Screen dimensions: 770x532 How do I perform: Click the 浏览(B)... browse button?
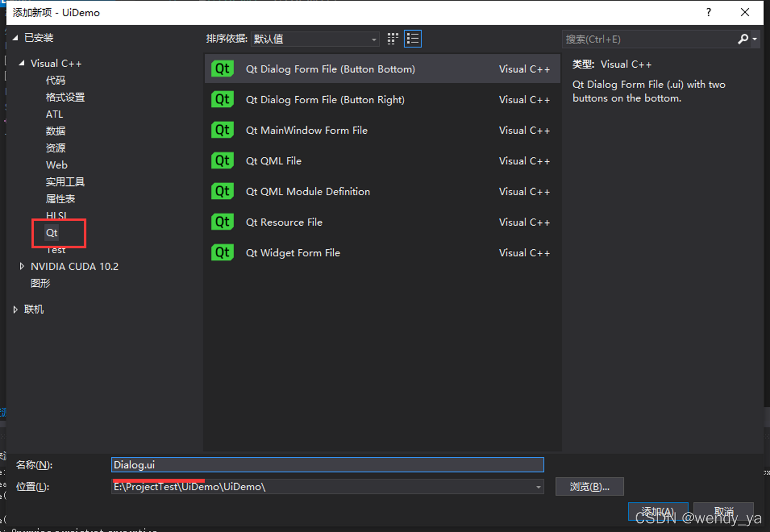click(589, 486)
